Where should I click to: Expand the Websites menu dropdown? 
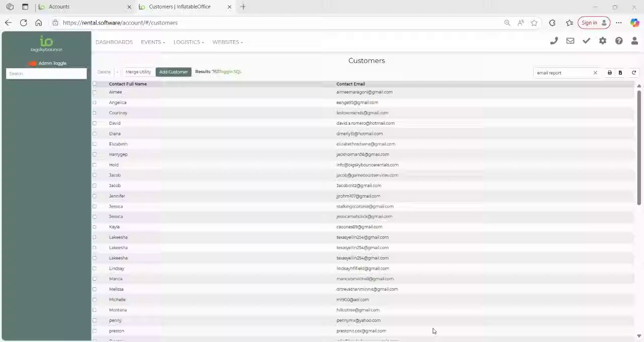pos(227,42)
